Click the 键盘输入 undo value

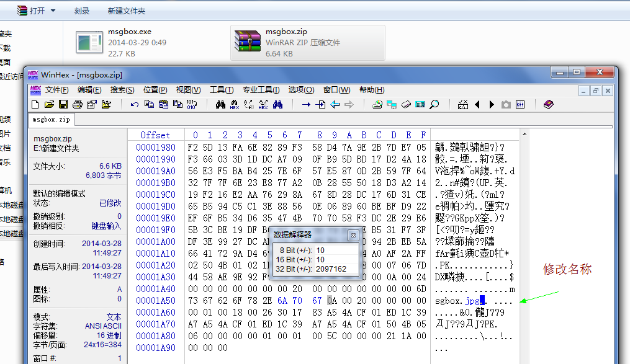pyautogui.click(x=106, y=226)
